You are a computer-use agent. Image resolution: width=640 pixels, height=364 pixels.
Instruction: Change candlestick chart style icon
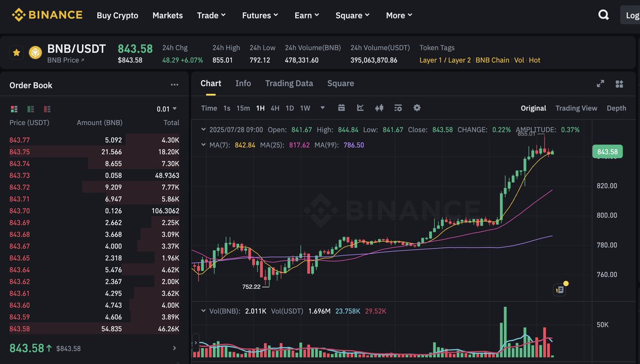click(x=379, y=108)
